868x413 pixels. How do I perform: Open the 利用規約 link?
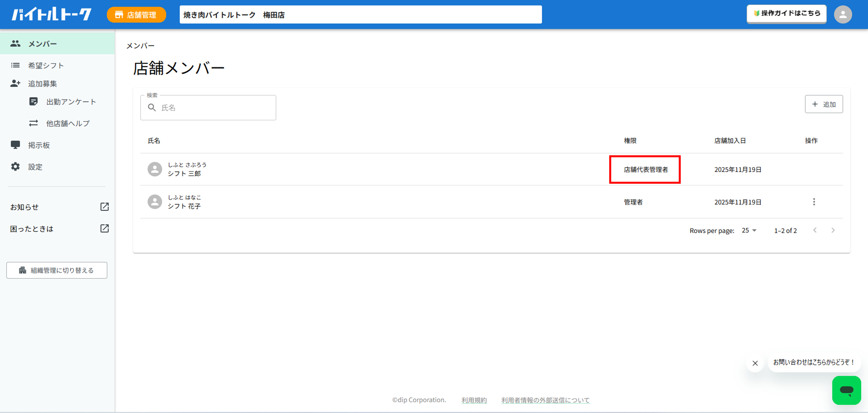474,400
